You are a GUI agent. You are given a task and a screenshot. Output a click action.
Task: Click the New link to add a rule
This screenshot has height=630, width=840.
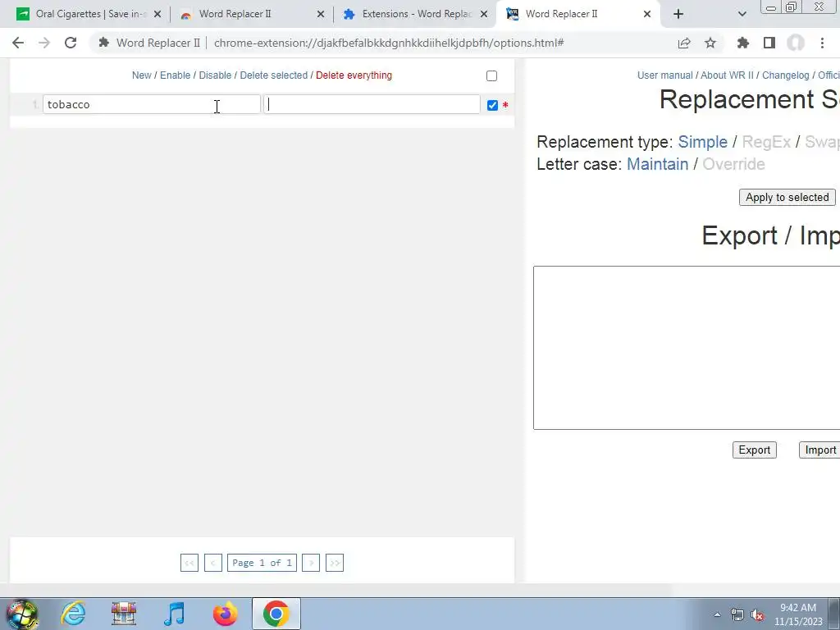[x=141, y=75]
